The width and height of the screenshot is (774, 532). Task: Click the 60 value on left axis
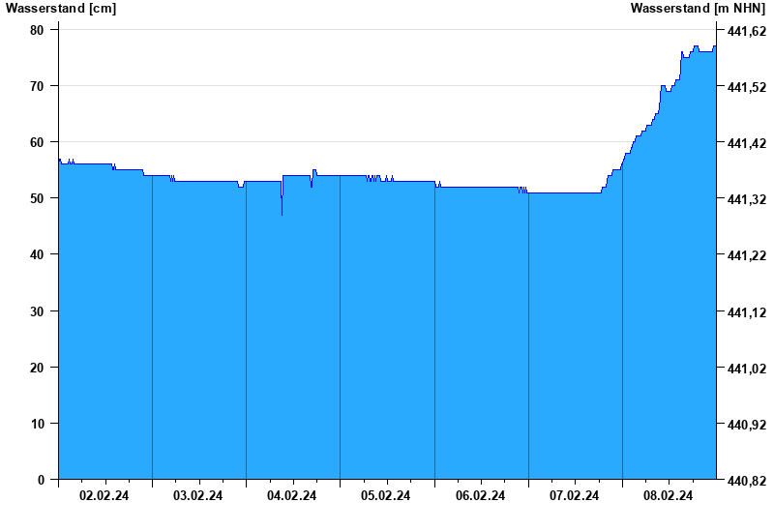click(x=37, y=142)
